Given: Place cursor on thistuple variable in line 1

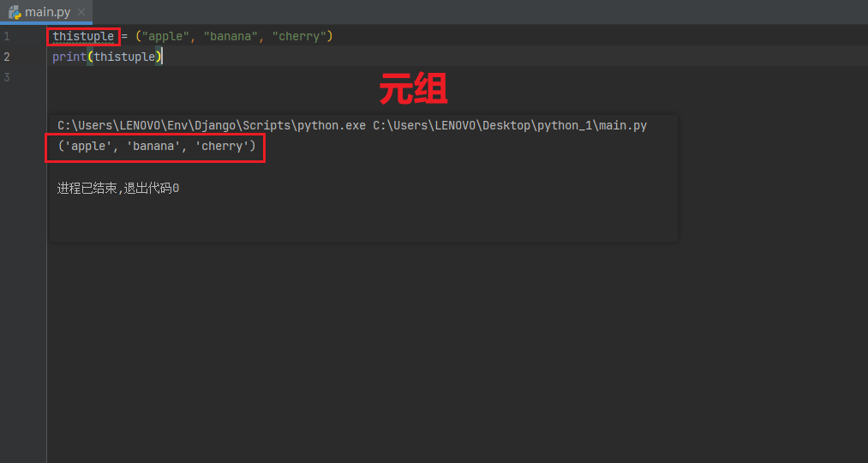Looking at the screenshot, I should (83, 37).
